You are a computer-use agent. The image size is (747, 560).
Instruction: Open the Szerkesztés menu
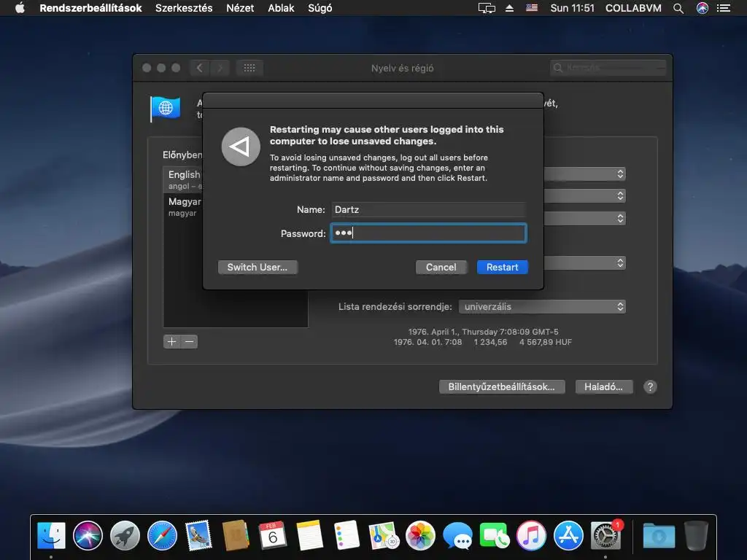click(184, 8)
